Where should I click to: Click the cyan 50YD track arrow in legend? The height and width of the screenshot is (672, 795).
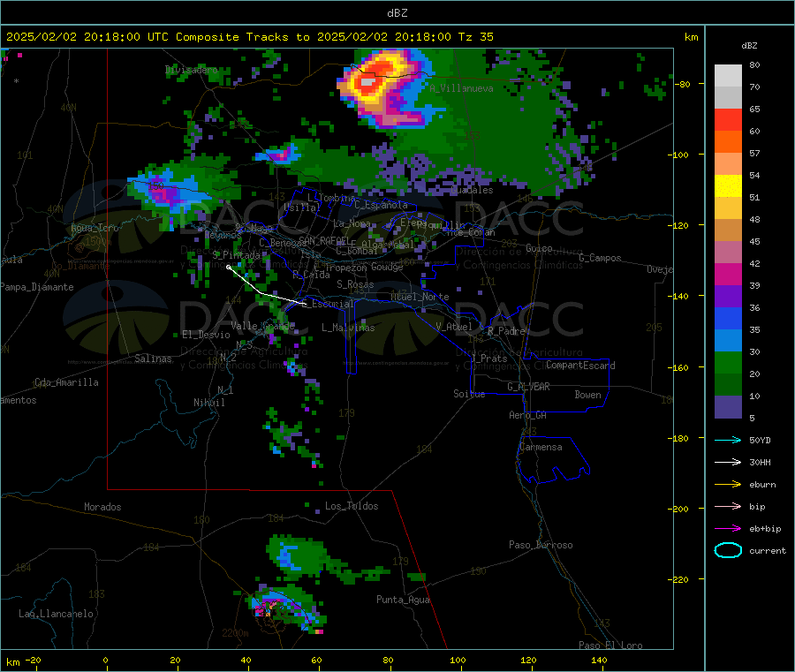728,440
